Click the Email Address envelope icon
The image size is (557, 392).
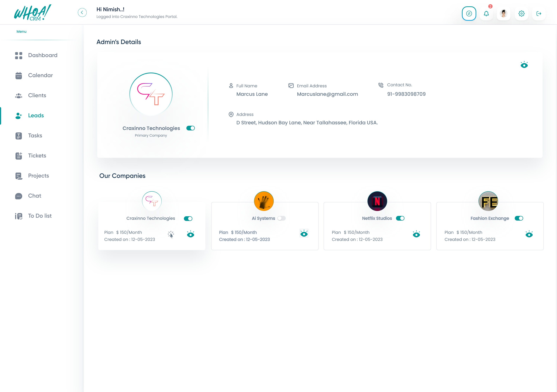tap(291, 85)
